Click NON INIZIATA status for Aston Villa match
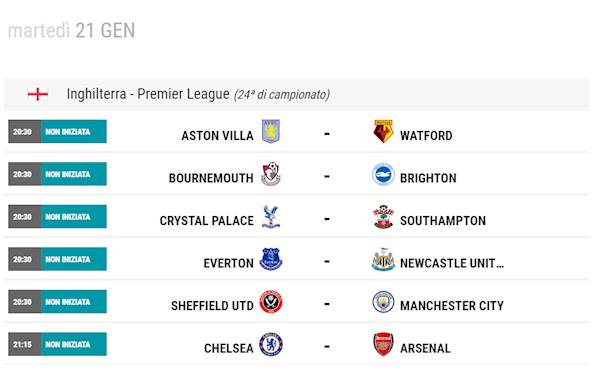This screenshot has height=371, width=600. click(73, 132)
